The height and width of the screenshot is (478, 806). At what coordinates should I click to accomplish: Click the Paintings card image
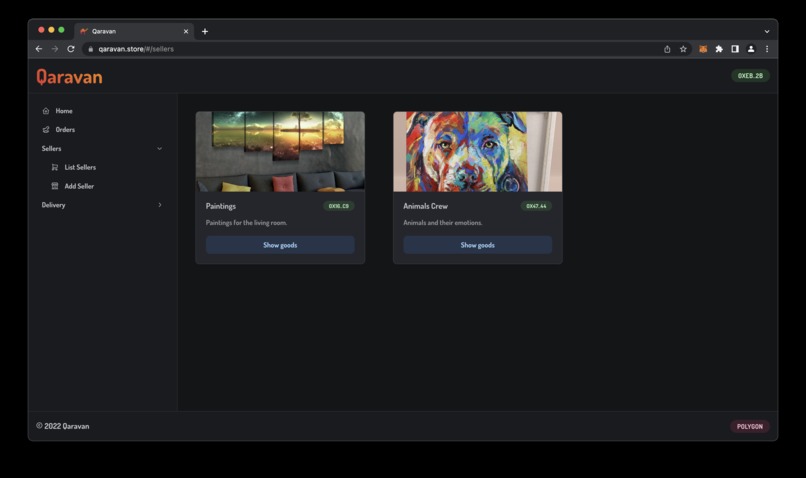click(280, 152)
